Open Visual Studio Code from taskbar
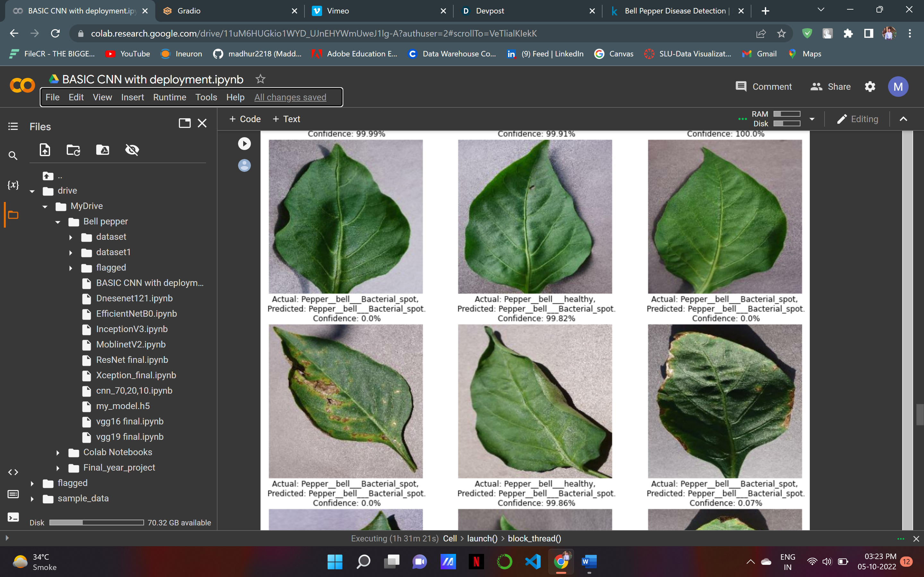This screenshot has height=577, width=924. coord(533,561)
